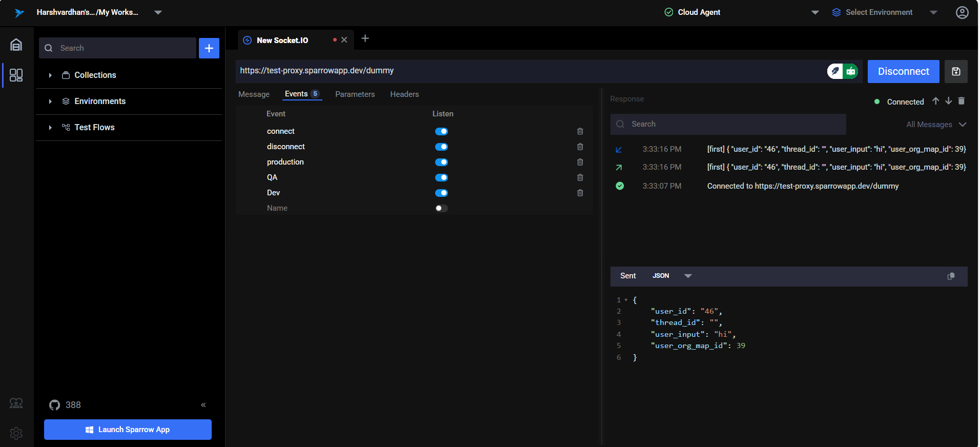Open the All Messages filter dropdown
Screen dimensions: 980x447
tap(936, 125)
